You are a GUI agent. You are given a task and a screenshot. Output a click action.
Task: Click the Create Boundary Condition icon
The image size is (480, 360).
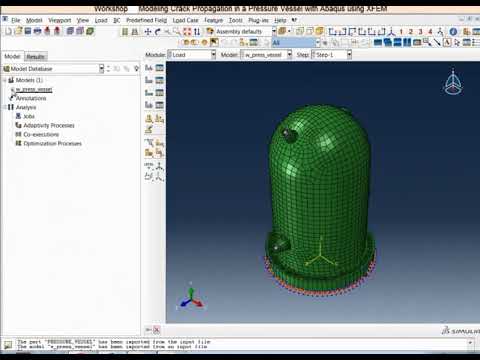[149, 80]
